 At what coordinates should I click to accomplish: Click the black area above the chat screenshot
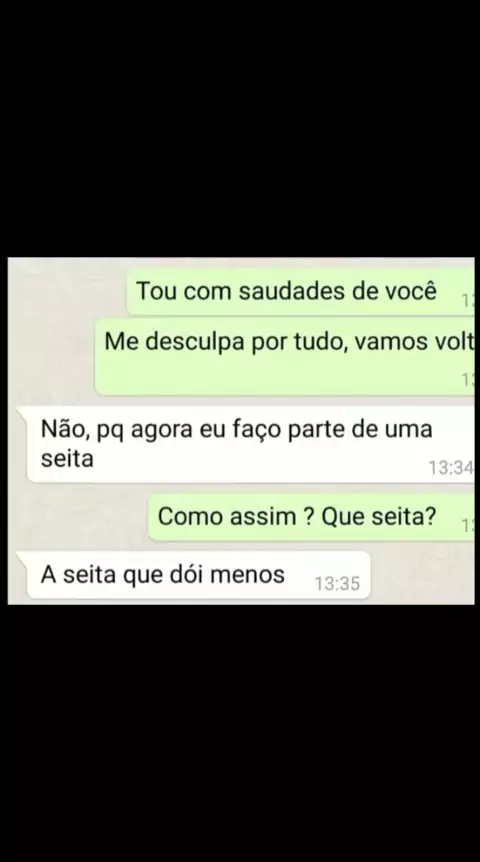240,128
